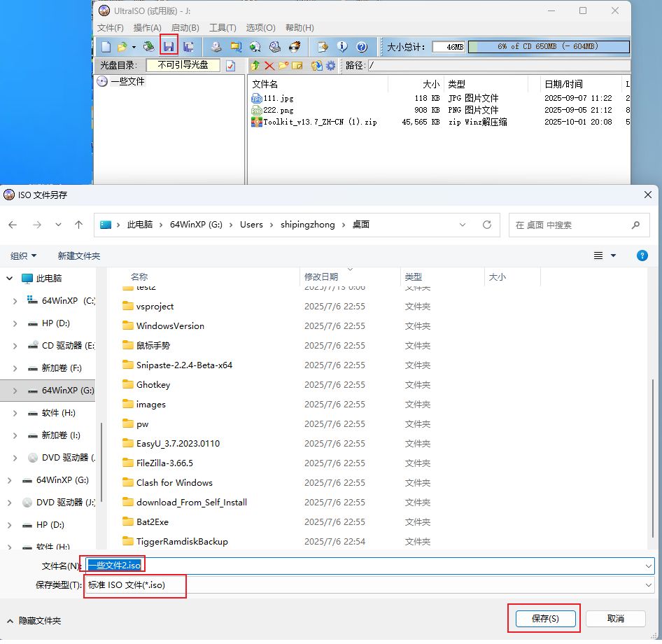Click the New file toolbar icon
The image size is (662, 644).
point(106,47)
